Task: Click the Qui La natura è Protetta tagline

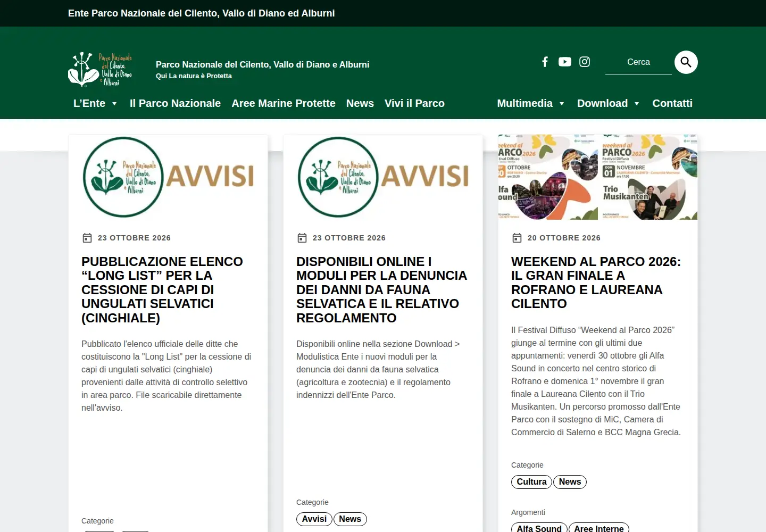Action: pos(194,76)
